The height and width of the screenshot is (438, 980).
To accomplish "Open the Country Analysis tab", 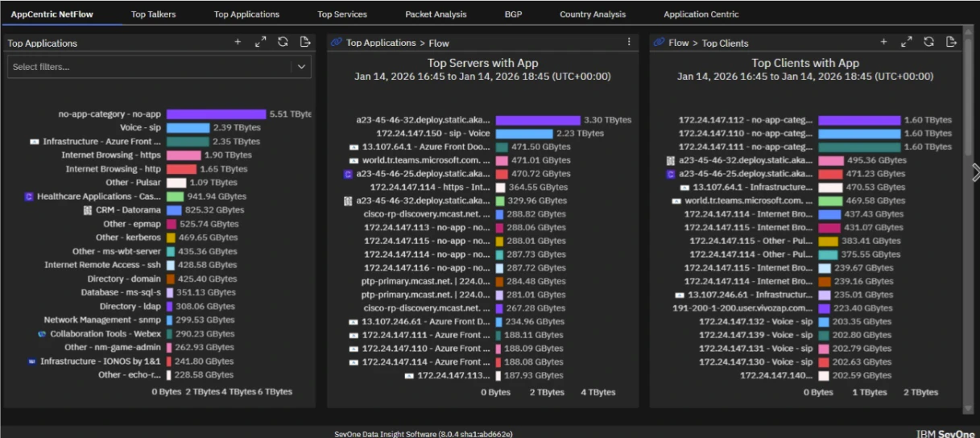I will pyautogui.click(x=593, y=14).
